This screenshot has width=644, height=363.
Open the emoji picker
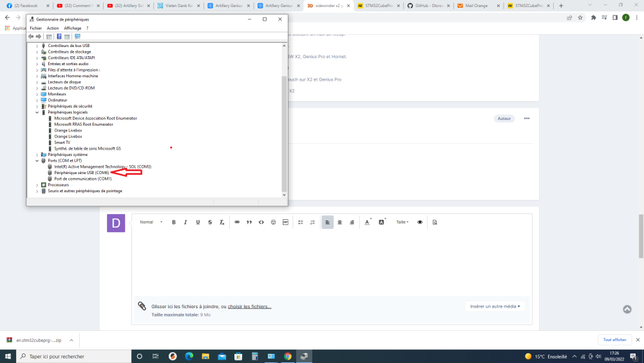273,222
